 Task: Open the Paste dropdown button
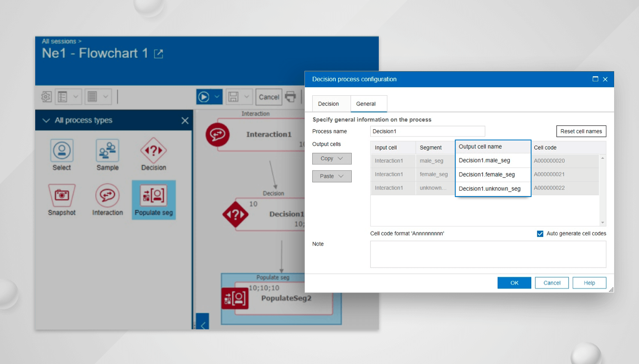coord(332,176)
